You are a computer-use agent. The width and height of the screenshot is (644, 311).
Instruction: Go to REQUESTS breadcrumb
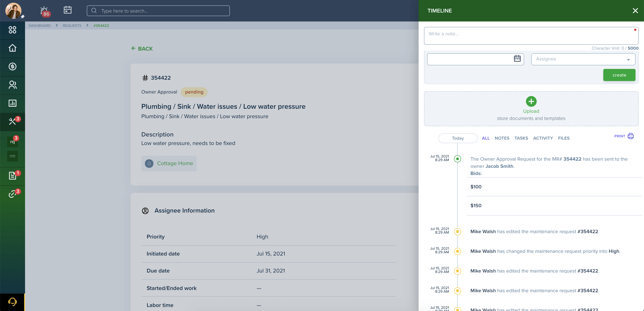click(x=72, y=26)
